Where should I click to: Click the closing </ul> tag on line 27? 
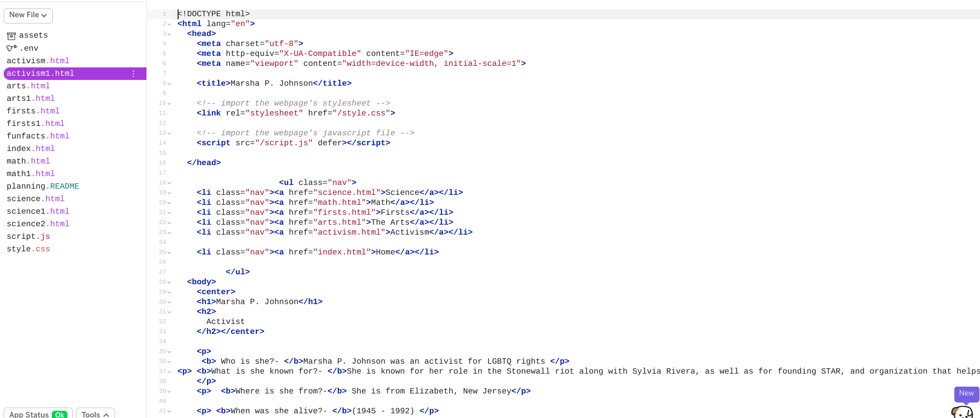tap(238, 272)
